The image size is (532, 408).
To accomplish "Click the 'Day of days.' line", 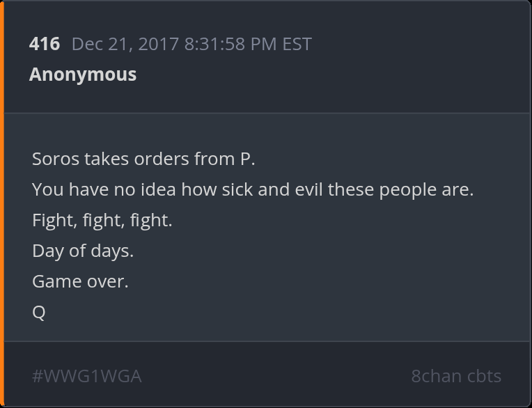I will pyautogui.click(x=83, y=251).
